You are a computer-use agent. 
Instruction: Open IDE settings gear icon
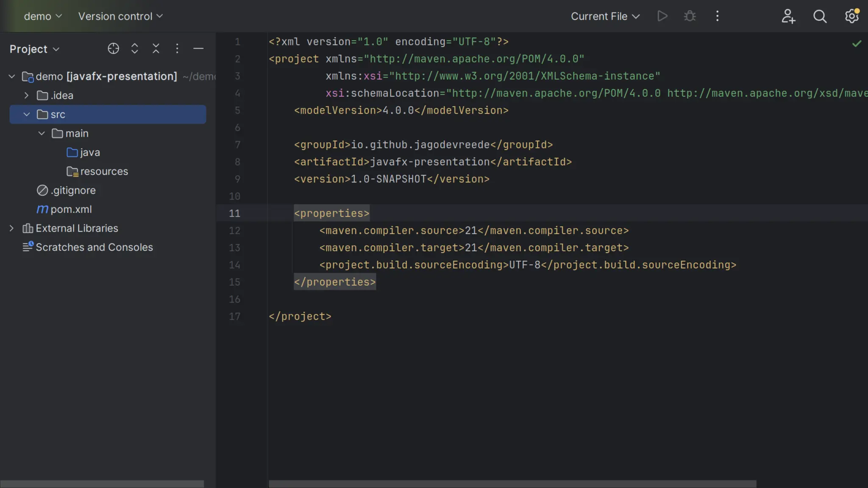click(851, 16)
